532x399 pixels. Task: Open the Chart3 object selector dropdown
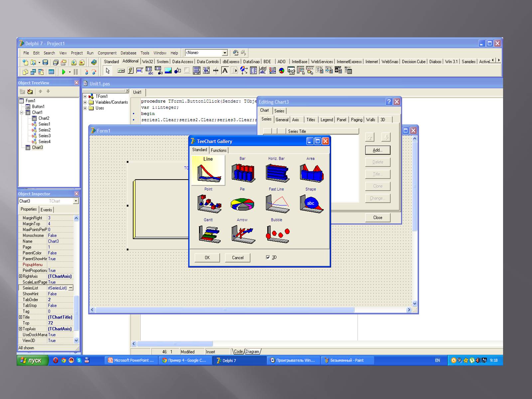coord(76,201)
